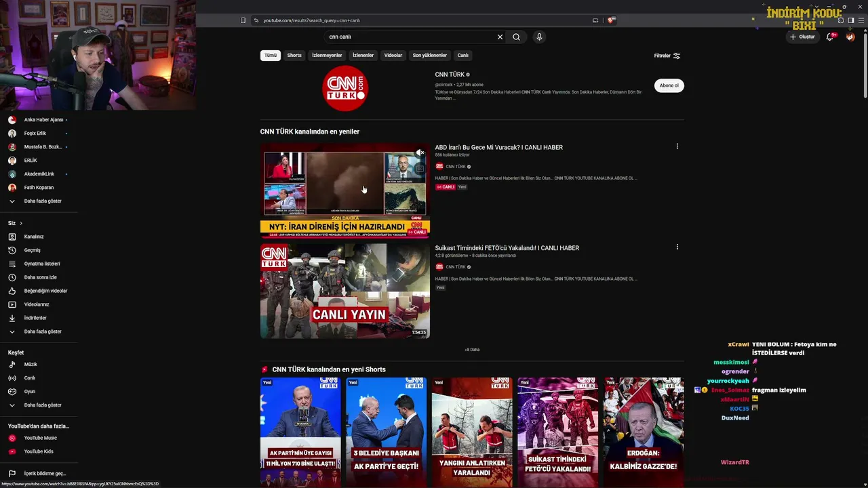The image size is (868, 488).
Task: Open more options for Suikast Timindeki video
Action: pyautogui.click(x=677, y=247)
